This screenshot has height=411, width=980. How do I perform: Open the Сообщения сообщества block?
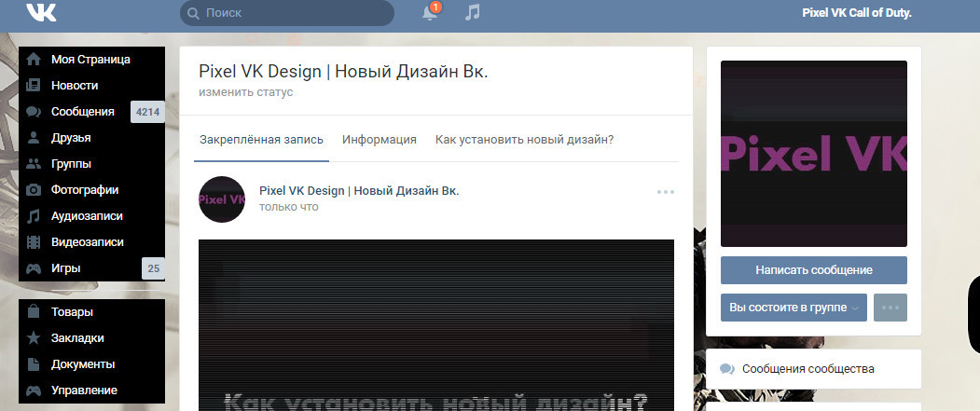click(813, 369)
